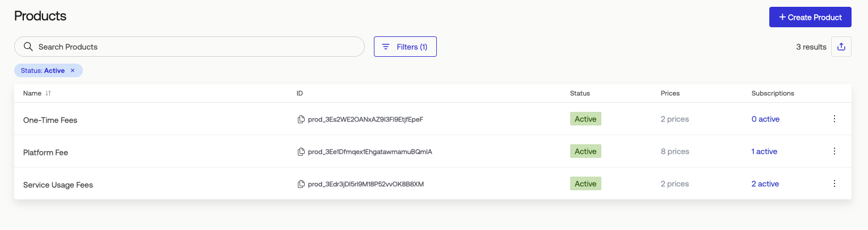Click the search magnifier icon
The width and height of the screenshot is (868, 230).
tap(28, 47)
